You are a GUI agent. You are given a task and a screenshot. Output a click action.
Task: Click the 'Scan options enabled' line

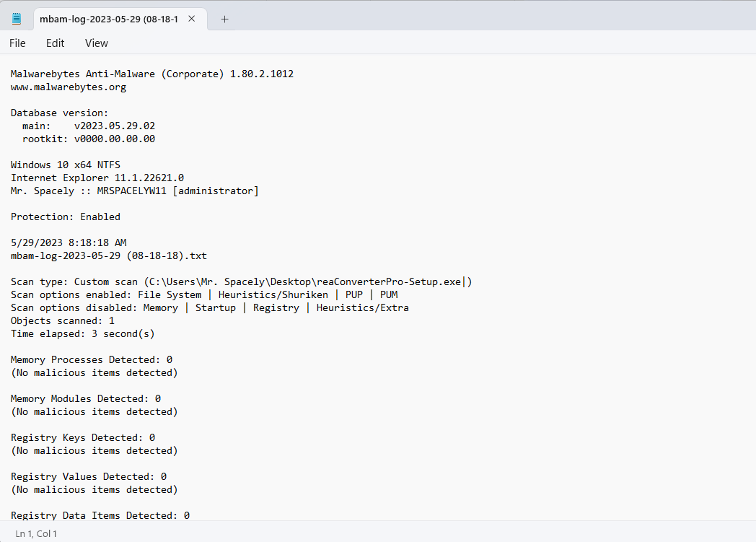tap(204, 295)
